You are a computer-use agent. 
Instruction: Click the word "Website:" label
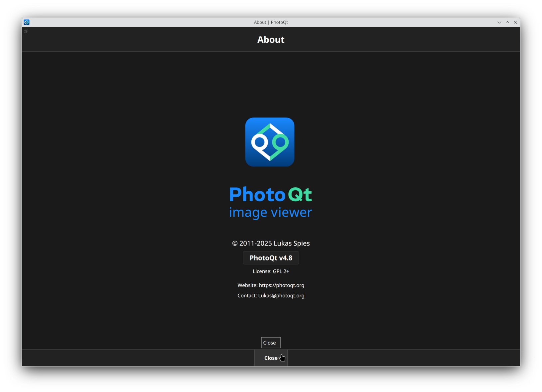tap(247, 285)
